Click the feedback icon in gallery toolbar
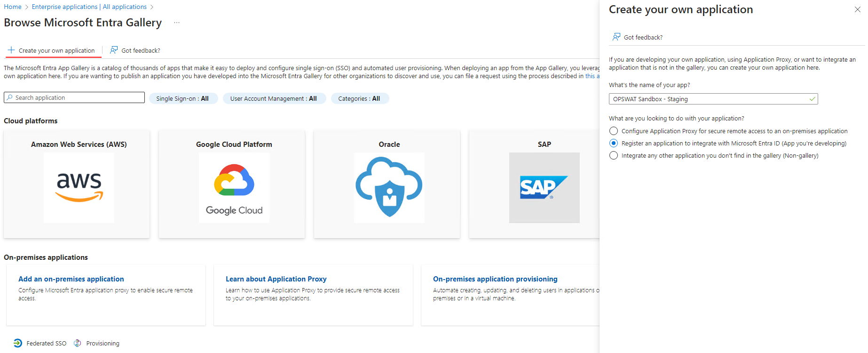The width and height of the screenshot is (868, 353). [x=114, y=50]
